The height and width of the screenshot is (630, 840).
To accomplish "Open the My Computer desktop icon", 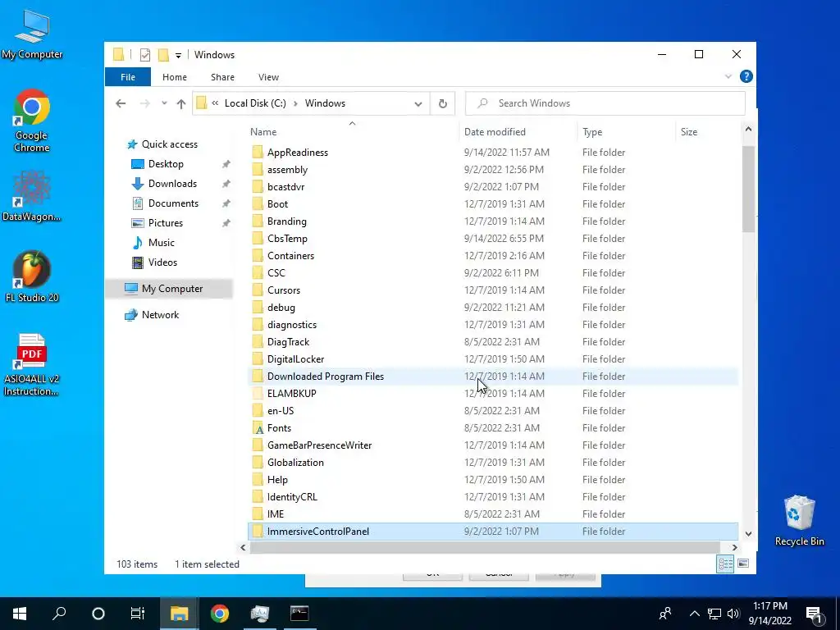I will (x=32, y=34).
